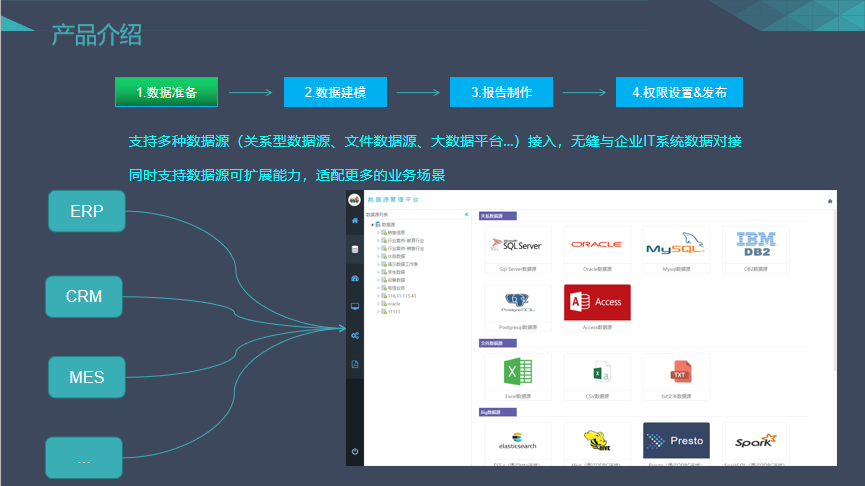
Task: Pick the Hive data source card
Action: coord(597,444)
